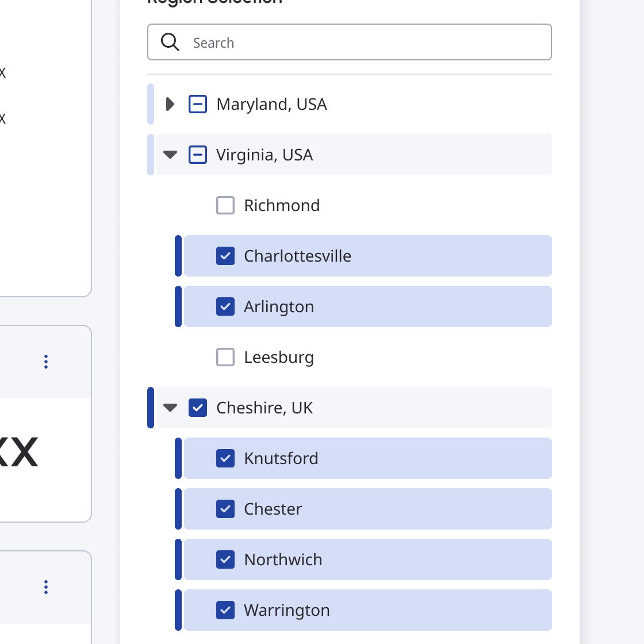Collapse the Cheshire, UK node arrow
Image resolution: width=644 pixels, height=644 pixels.
click(x=170, y=408)
